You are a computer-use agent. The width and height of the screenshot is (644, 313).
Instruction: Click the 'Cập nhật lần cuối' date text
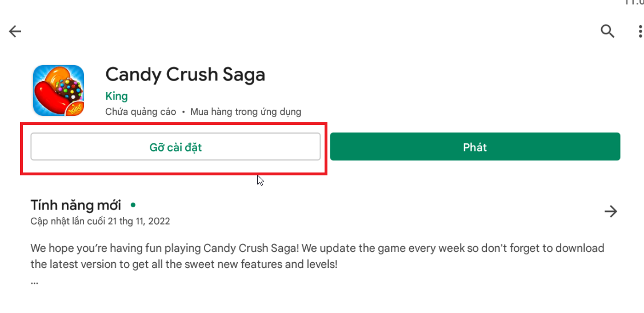[100, 220]
